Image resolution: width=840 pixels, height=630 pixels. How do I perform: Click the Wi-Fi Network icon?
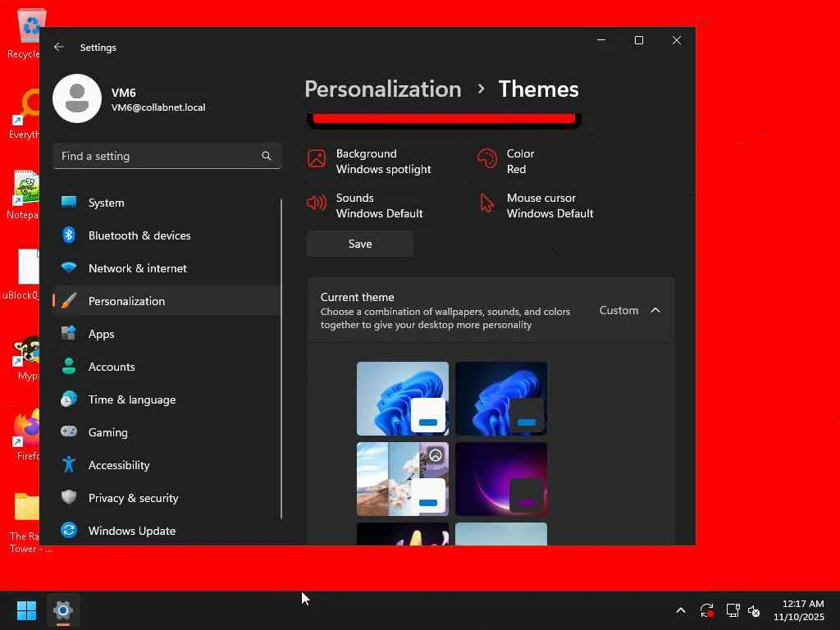click(69, 267)
